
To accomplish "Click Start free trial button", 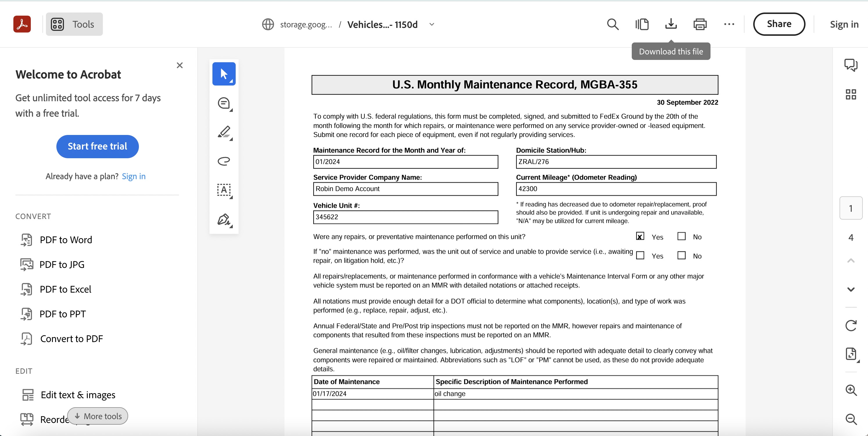I will (x=97, y=146).
